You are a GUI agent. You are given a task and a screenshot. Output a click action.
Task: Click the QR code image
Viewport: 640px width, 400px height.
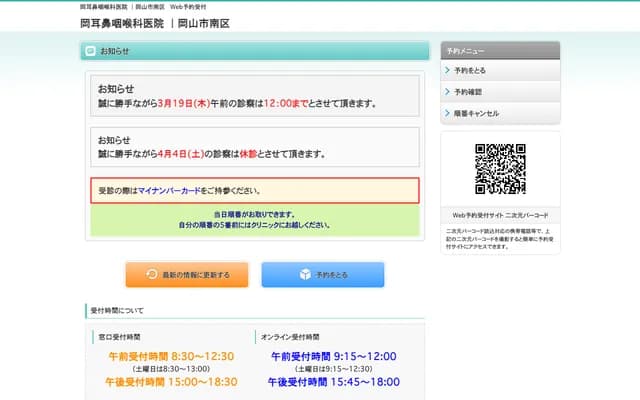(x=500, y=169)
